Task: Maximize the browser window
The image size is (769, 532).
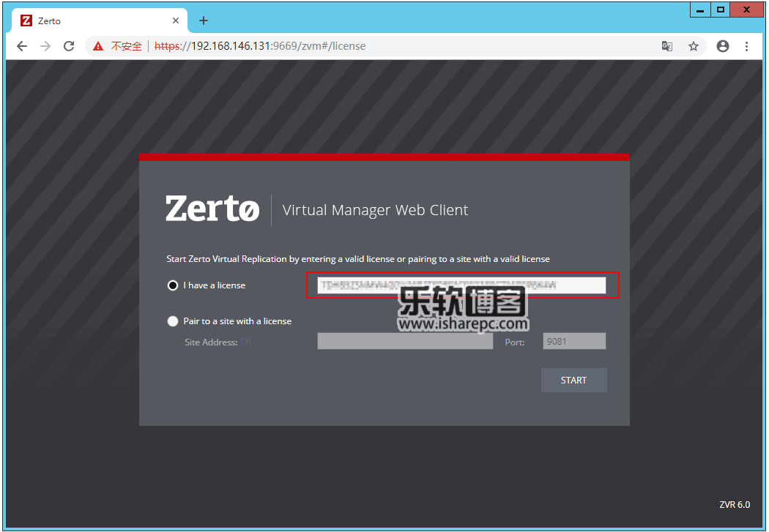Action: coord(720,10)
